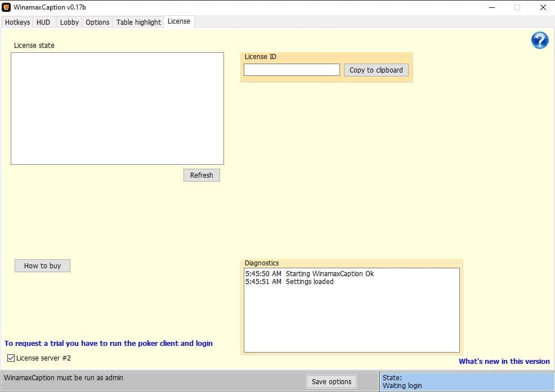Open the blue question mark help icon
The width and height of the screenshot is (555, 392).
tap(540, 40)
